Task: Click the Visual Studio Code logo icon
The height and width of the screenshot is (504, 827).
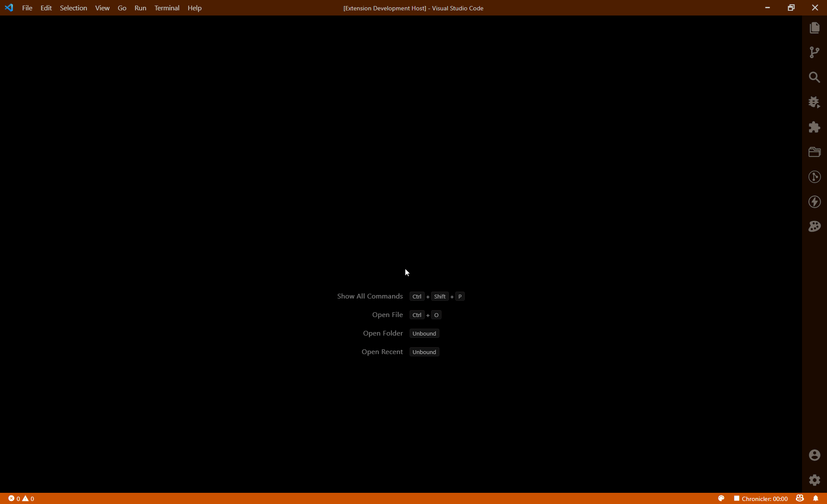Action: tap(9, 8)
